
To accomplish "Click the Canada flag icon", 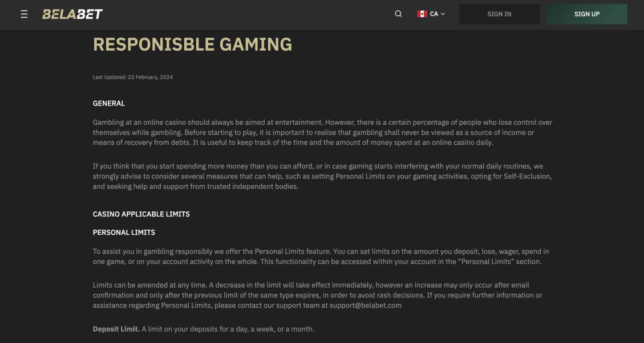I will click(422, 14).
